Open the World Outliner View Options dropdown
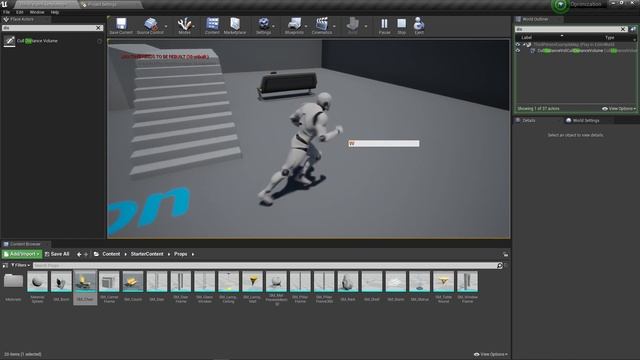 tap(619, 109)
